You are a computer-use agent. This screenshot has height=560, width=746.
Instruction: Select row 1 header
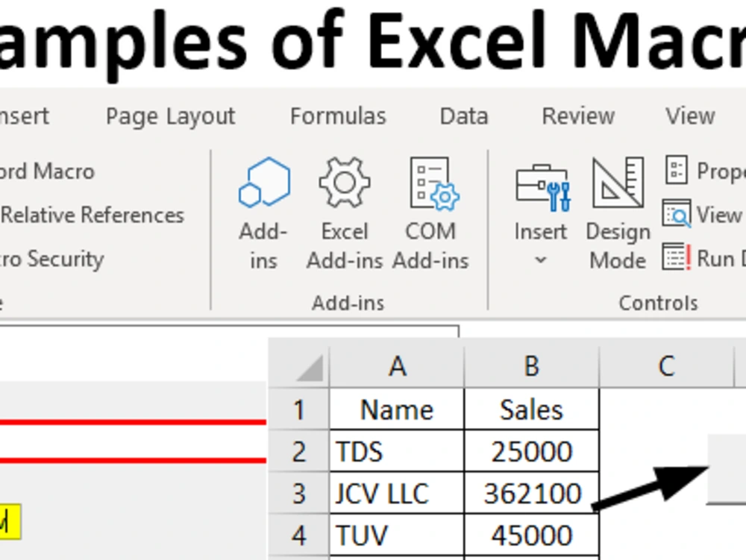pos(299,410)
